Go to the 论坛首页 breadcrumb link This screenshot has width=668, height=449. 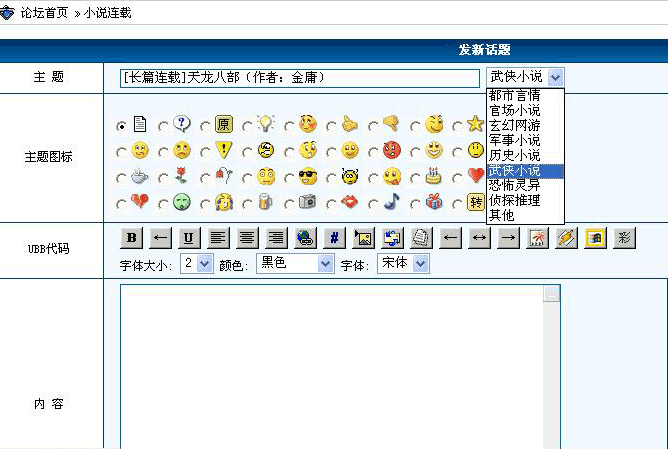coord(44,13)
